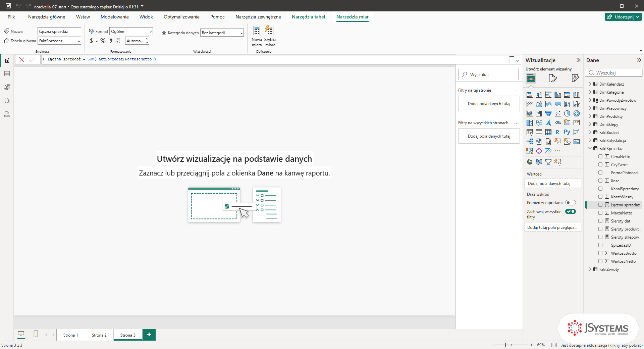Check the CzyZwrot field
Image resolution: width=644 pixels, height=349 pixels.
tap(600, 164)
